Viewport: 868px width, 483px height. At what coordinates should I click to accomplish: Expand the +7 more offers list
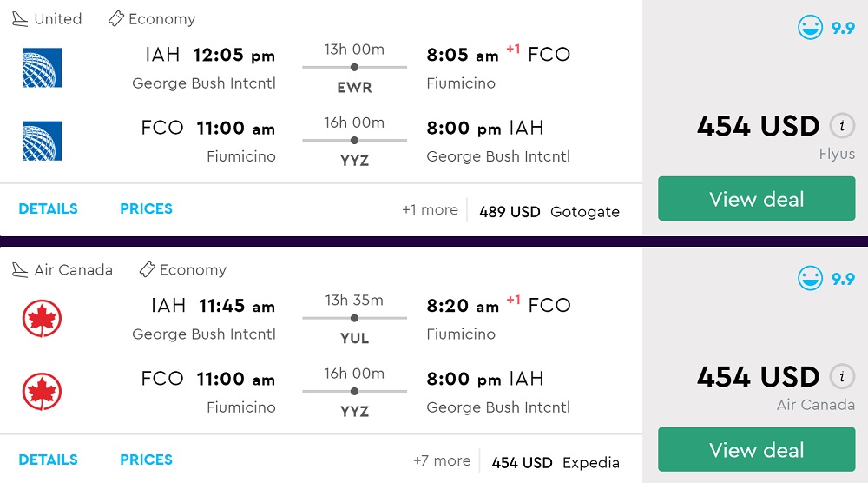[x=442, y=461]
